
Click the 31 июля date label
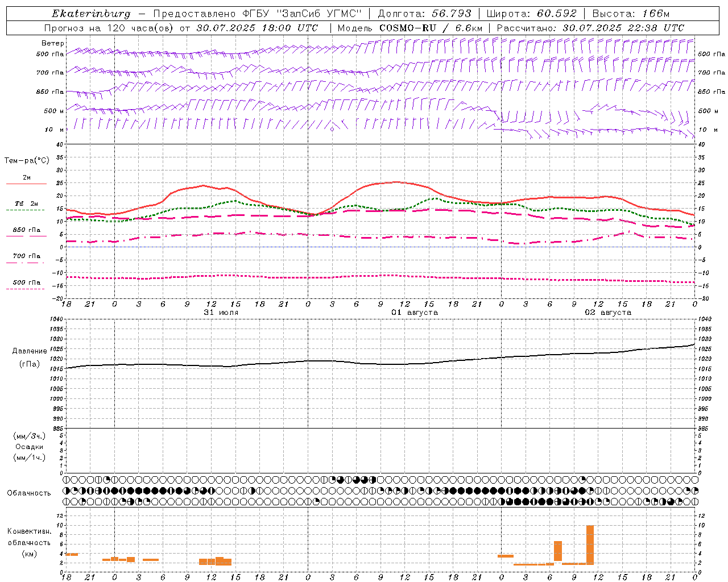click(221, 313)
